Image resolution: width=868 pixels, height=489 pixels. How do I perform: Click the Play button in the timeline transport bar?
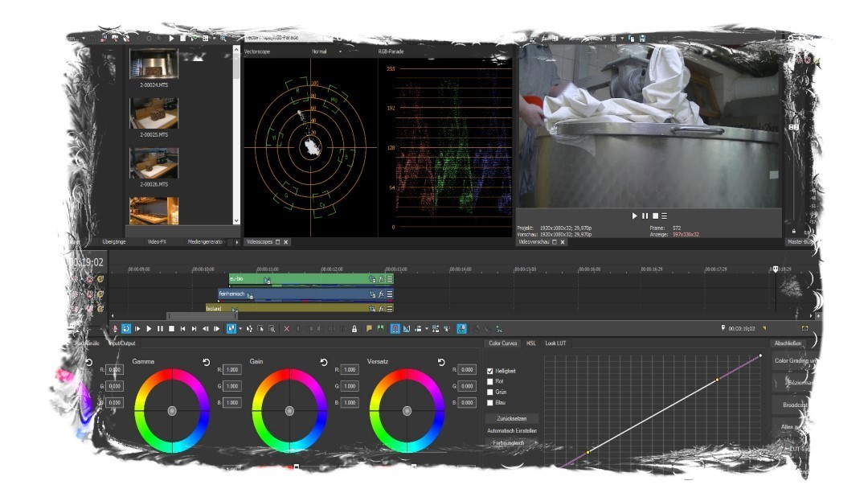click(x=149, y=329)
